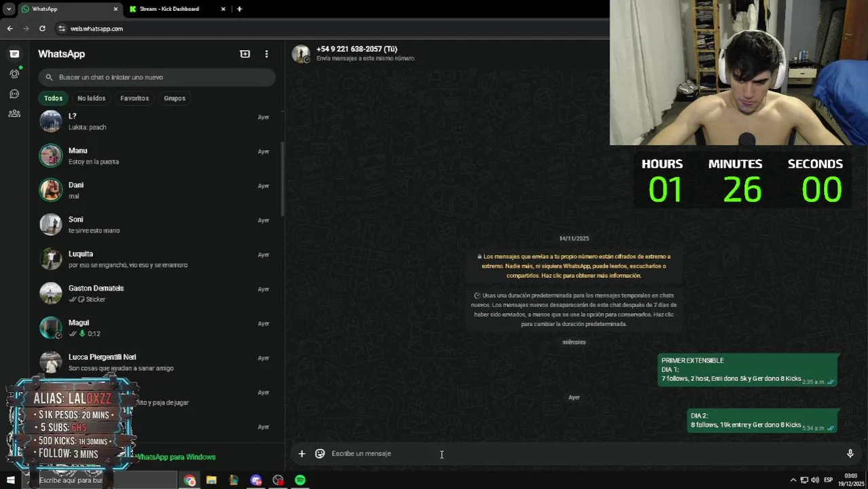Click Dani's profile picture
The image size is (868, 489).
click(x=51, y=190)
